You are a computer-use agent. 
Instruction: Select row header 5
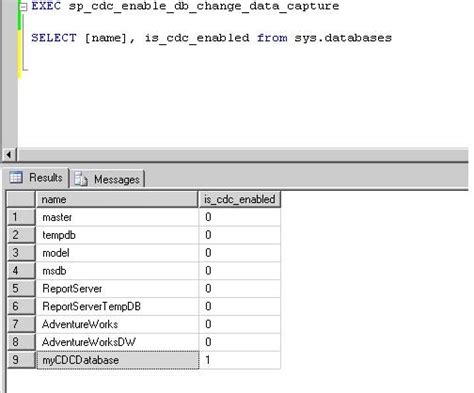[x=21, y=288]
